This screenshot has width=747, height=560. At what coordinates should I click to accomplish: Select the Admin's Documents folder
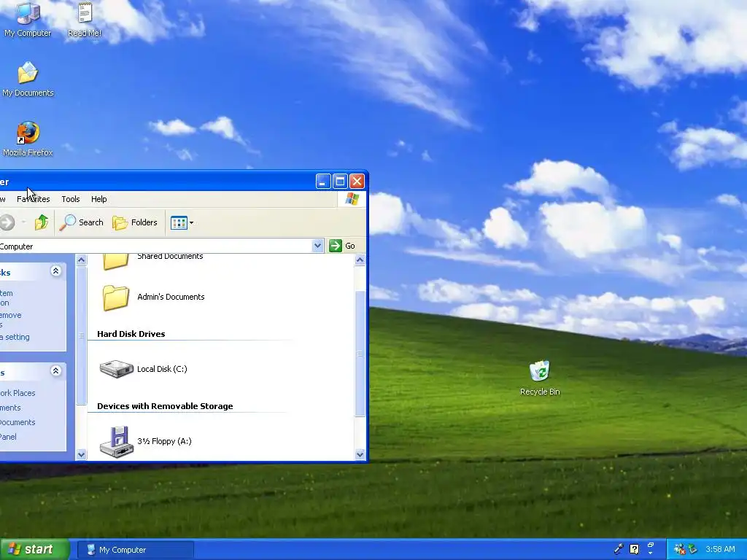(153, 297)
